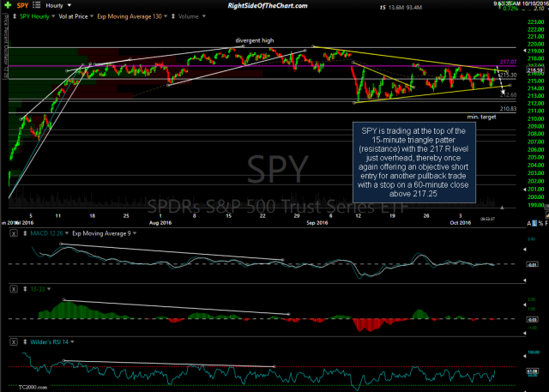Click the 13.6M volume readout
Viewport: 549px width, 392px height.
point(395,7)
